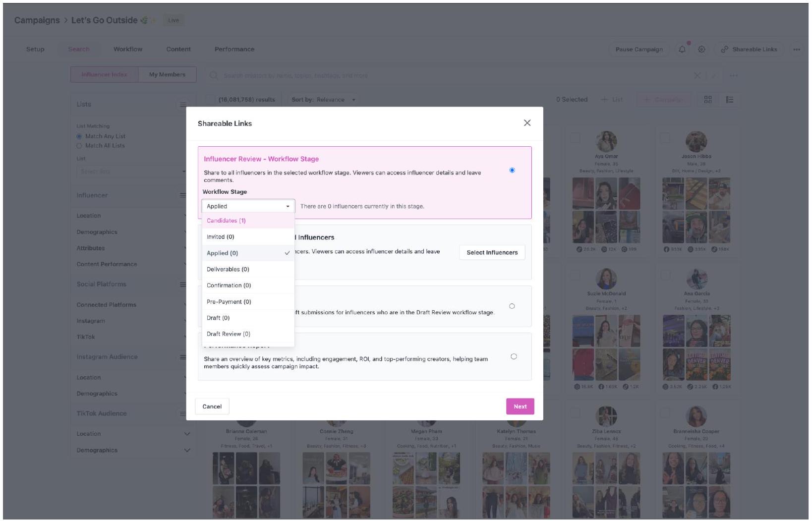812x521 pixels.
Task: Click the notifications bell icon
Action: (682, 49)
